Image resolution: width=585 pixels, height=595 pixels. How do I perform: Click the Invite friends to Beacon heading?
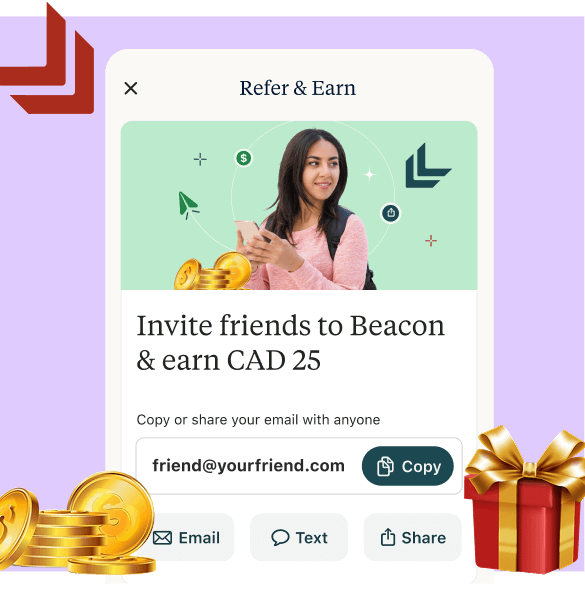click(x=290, y=343)
